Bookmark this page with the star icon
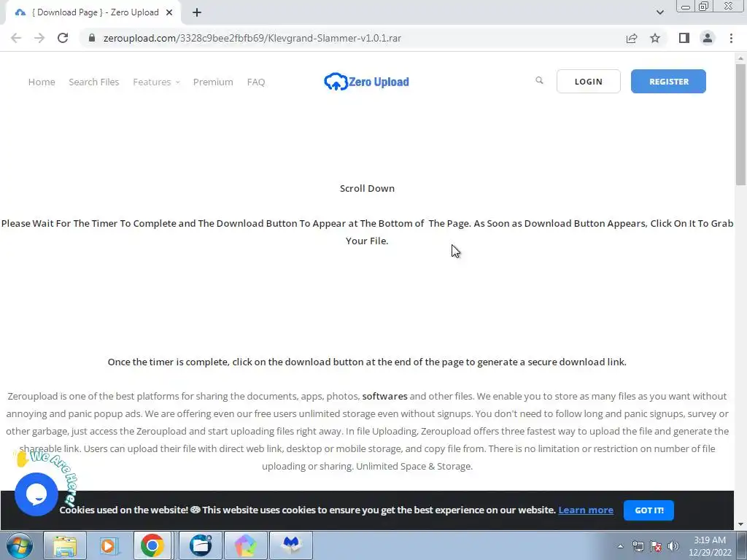This screenshot has width=747, height=560. coord(655,38)
